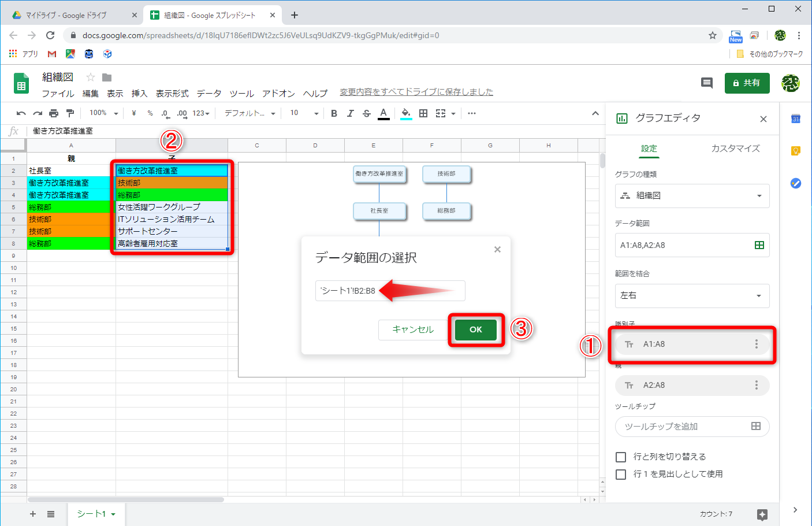812x526 pixels.
Task: Open the font size 10 dropdown
Action: coord(304,113)
